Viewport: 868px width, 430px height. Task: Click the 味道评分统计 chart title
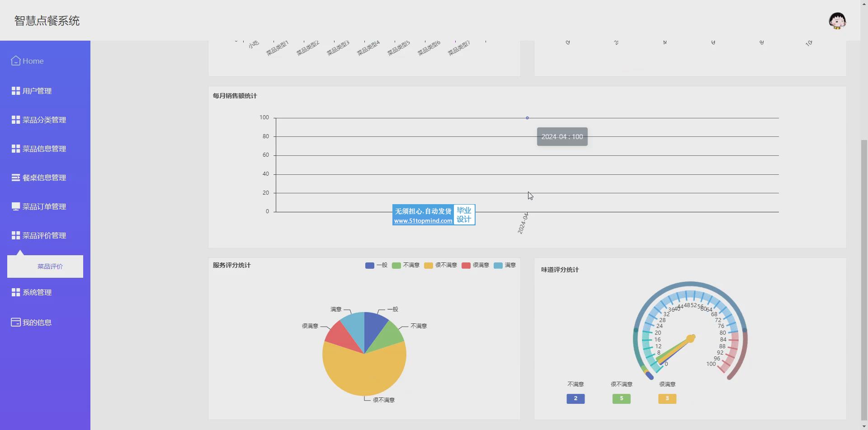(560, 270)
